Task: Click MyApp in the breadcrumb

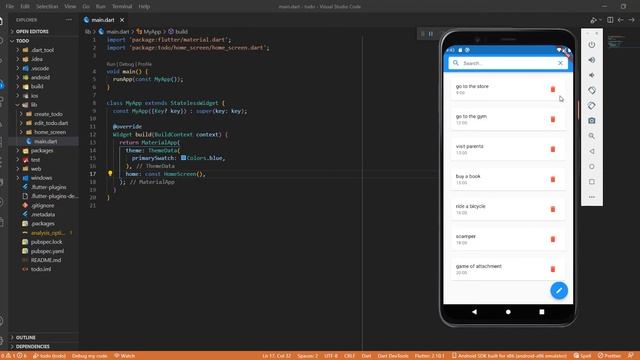Action: pyautogui.click(x=152, y=31)
